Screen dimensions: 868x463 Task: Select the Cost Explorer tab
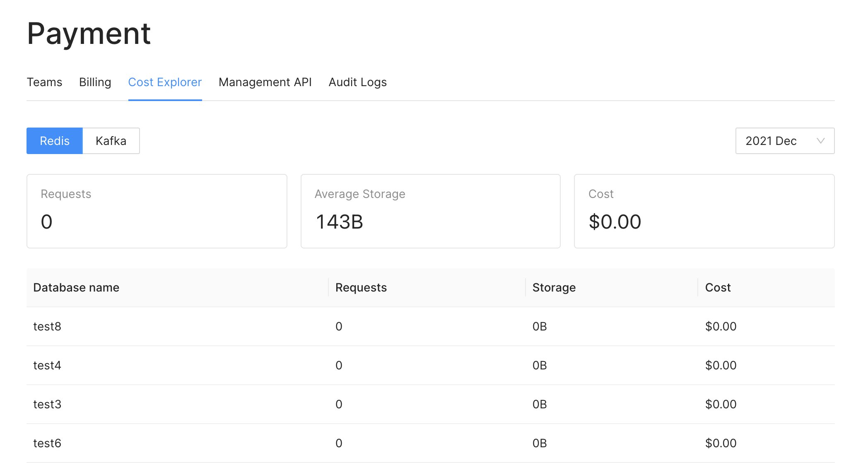pos(165,82)
